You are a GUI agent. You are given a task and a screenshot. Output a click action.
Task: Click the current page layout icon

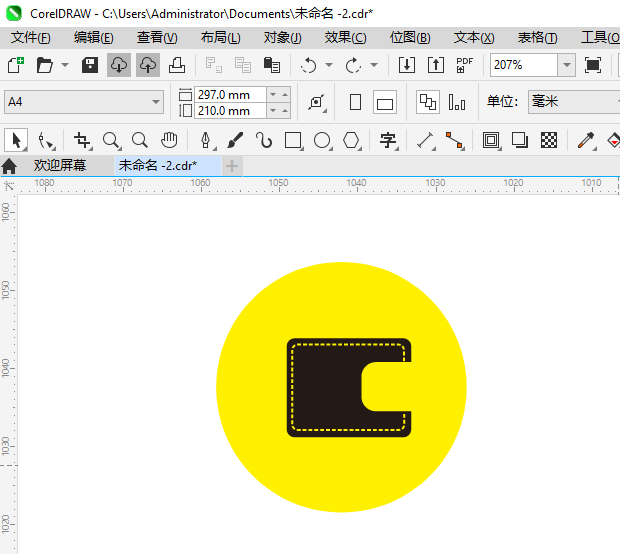click(457, 102)
